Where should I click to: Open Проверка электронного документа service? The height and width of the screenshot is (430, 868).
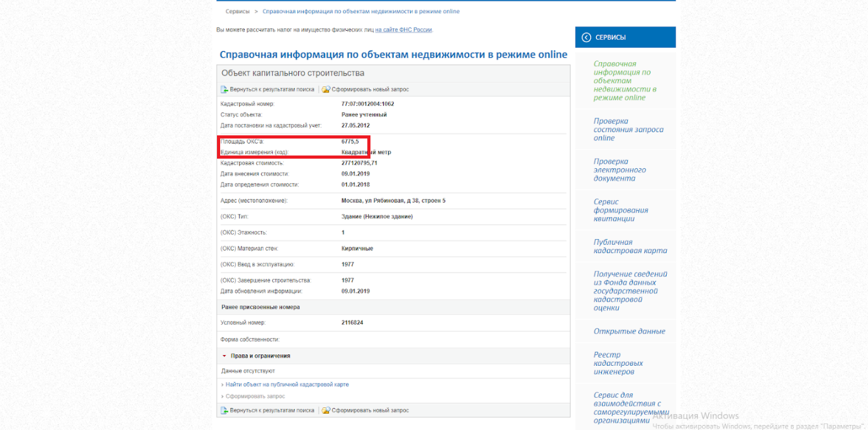[x=620, y=170]
